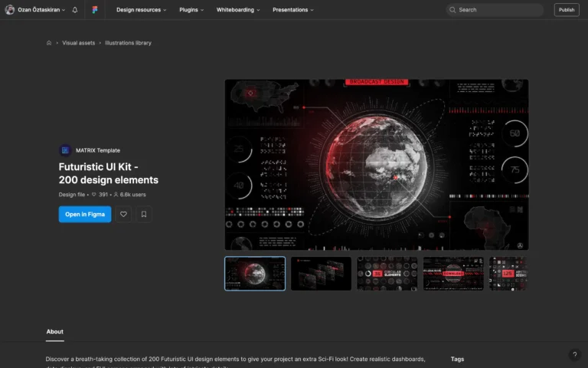Image resolution: width=588 pixels, height=368 pixels.
Task: Open the notifications bell
Action: [x=74, y=10]
